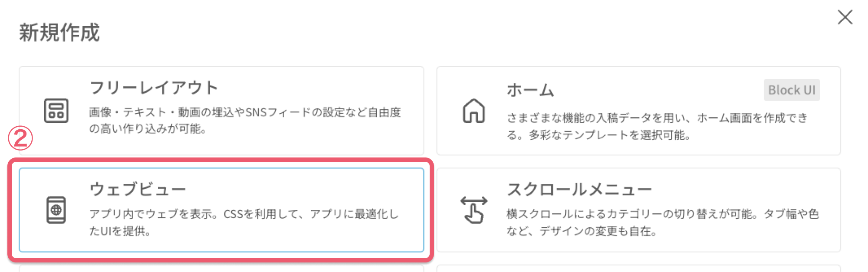Click the ウェブビュー description about CSS
The image size is (868, 272).
(244, 223)
